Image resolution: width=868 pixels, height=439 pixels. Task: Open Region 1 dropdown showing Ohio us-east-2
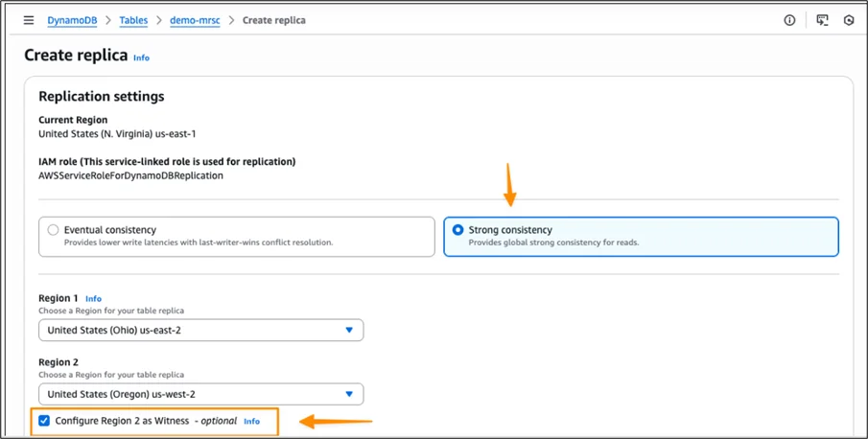point(201,330)
